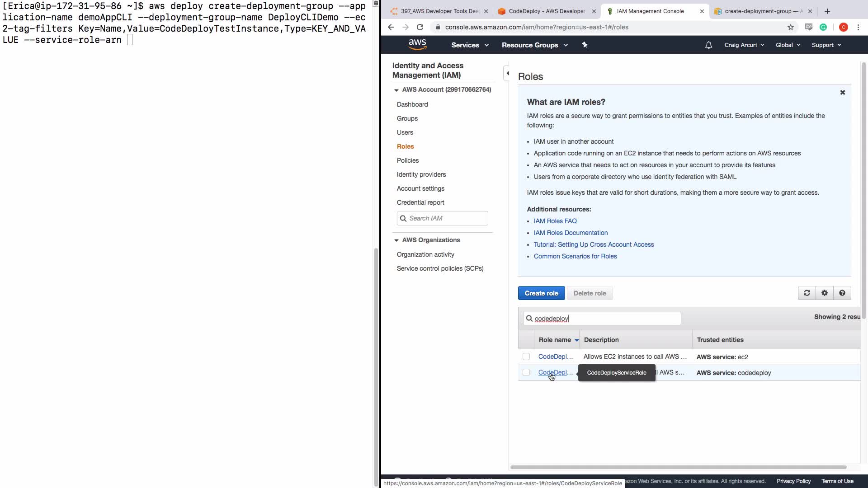
Task: Click the Create role button
Action: [541, 293]
